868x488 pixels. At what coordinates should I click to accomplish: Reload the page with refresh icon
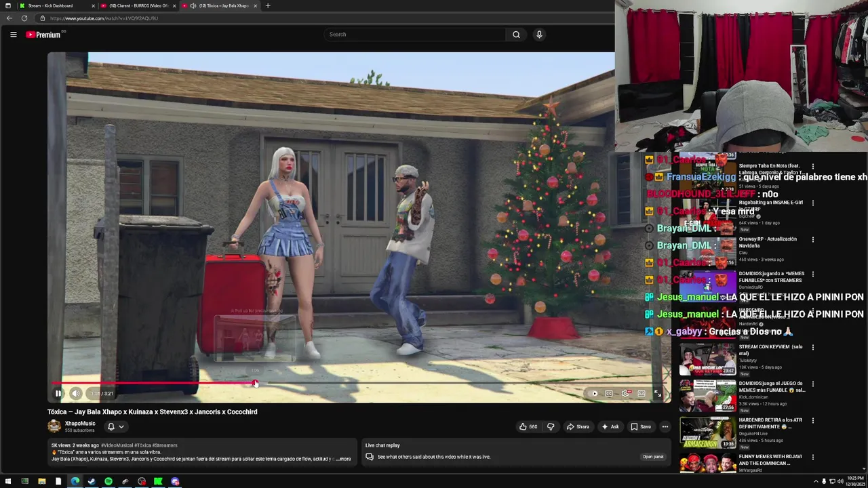(24, 18)
